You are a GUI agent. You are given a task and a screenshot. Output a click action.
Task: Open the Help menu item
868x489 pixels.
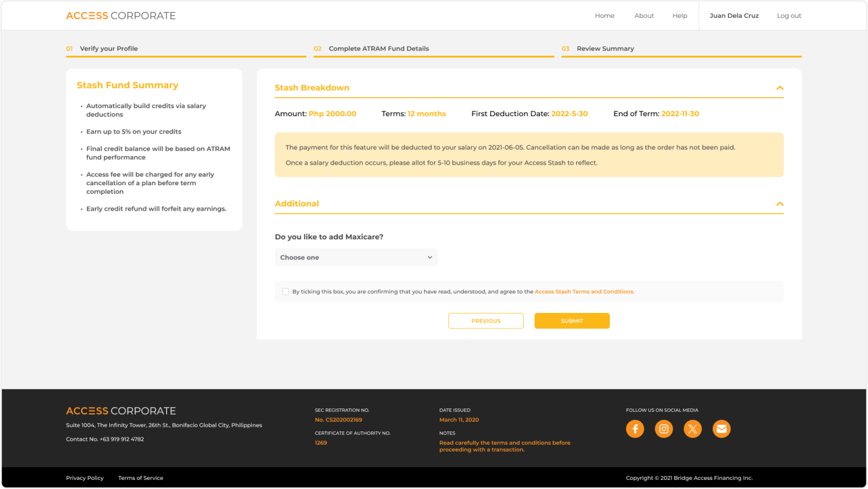(x=679, y=16)
